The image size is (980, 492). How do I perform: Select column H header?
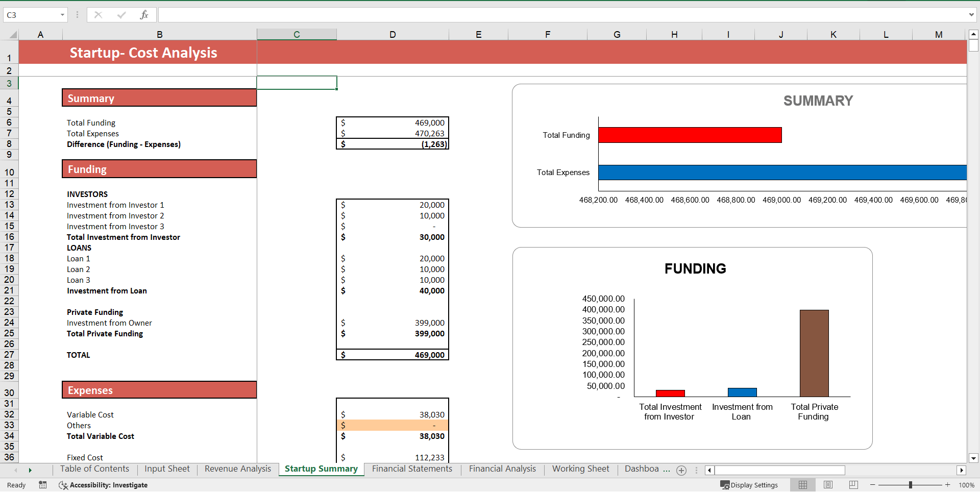click(674, 35)
